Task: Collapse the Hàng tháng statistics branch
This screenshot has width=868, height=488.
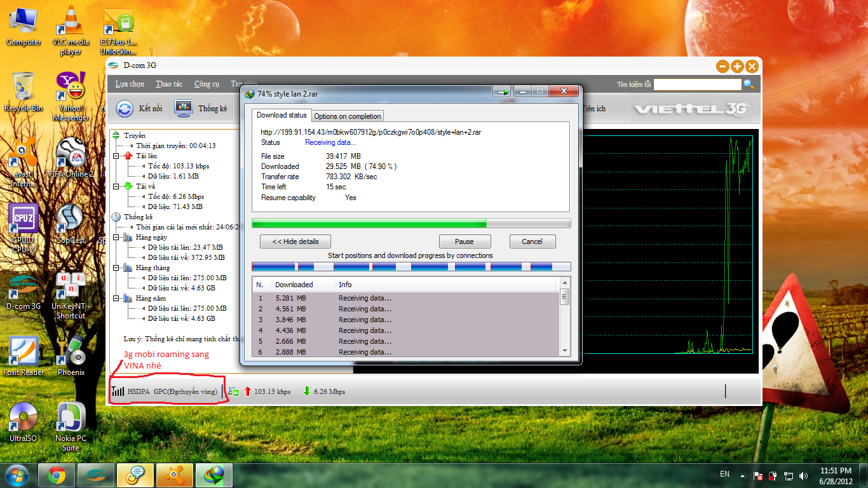Action: 116,268
